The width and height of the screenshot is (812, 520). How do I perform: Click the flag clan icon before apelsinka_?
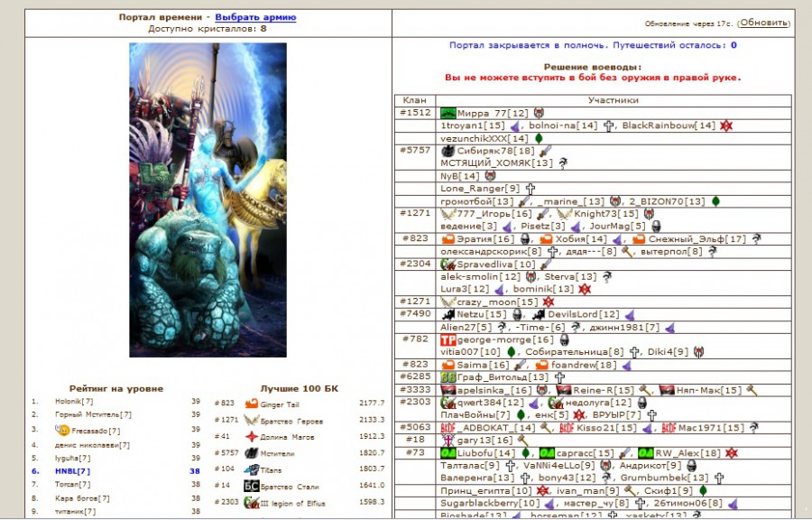tap(448, 390)
